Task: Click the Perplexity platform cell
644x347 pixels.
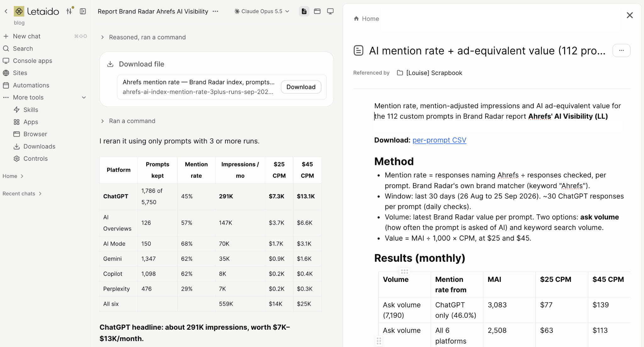Action: 119,289
